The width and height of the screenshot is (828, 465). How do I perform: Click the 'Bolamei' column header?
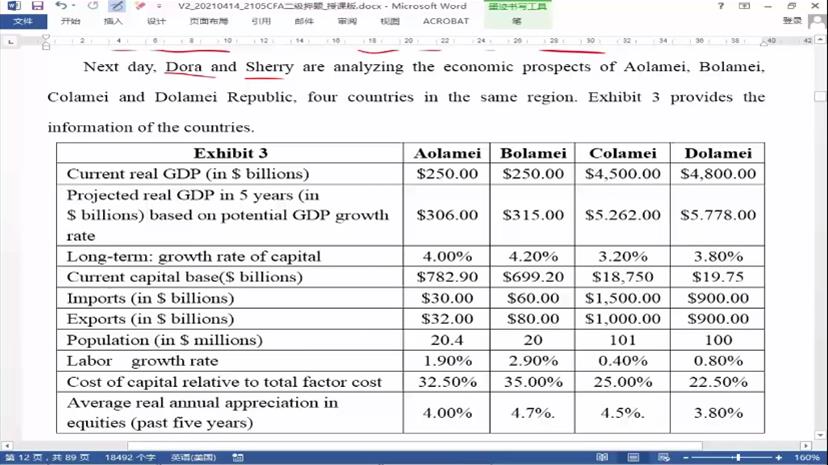533,153
